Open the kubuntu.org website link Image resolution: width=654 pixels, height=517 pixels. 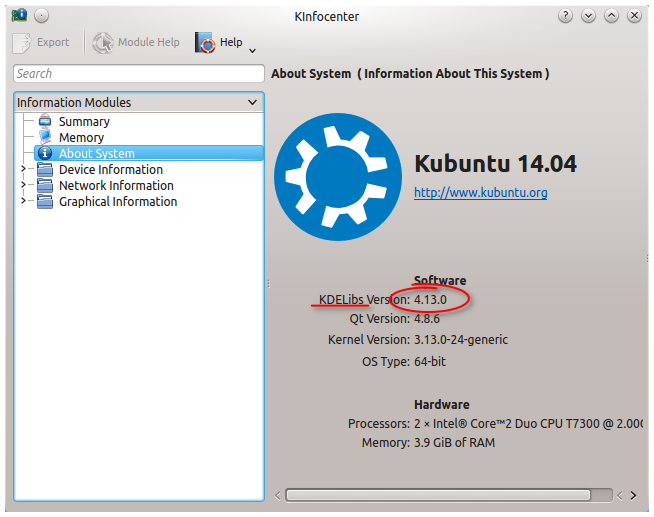coord(480,193)
